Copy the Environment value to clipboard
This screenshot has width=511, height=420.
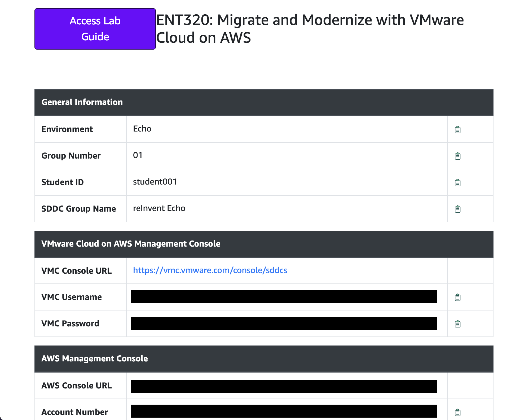(x=457, y=129)
